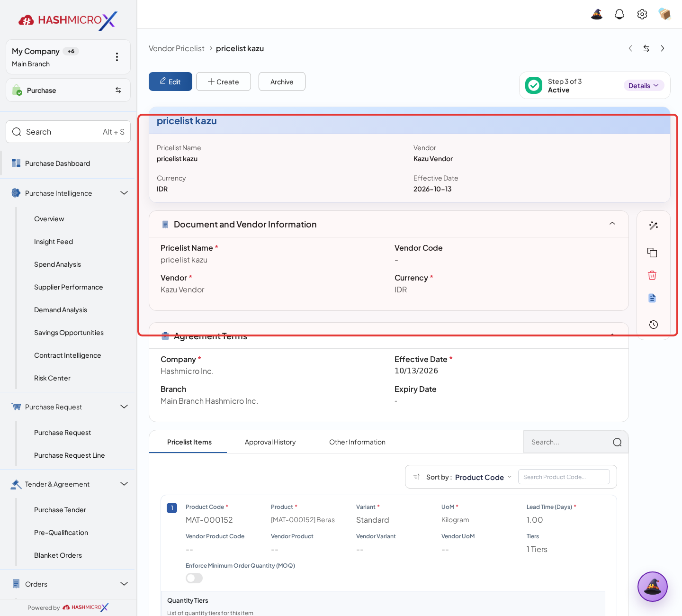Screen dimensions: 682x616
Task: Click the swap arrows icon beside record navigation
Action: click(x=646, y=48)
